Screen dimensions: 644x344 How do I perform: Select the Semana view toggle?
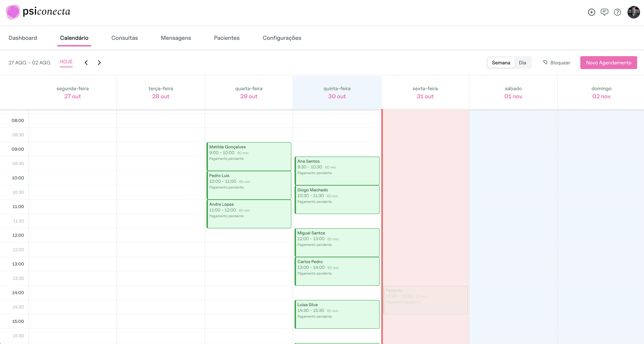coord(501,62)
